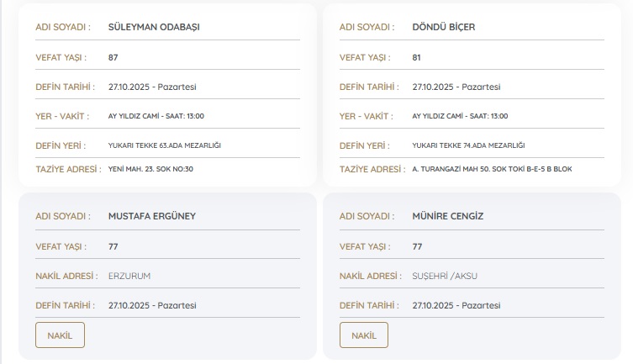Image resolution: width=633 pixels, height=364 pixels.
Task: Click the name MÜNİRE CENGİZ
Action: click(448, 216)
